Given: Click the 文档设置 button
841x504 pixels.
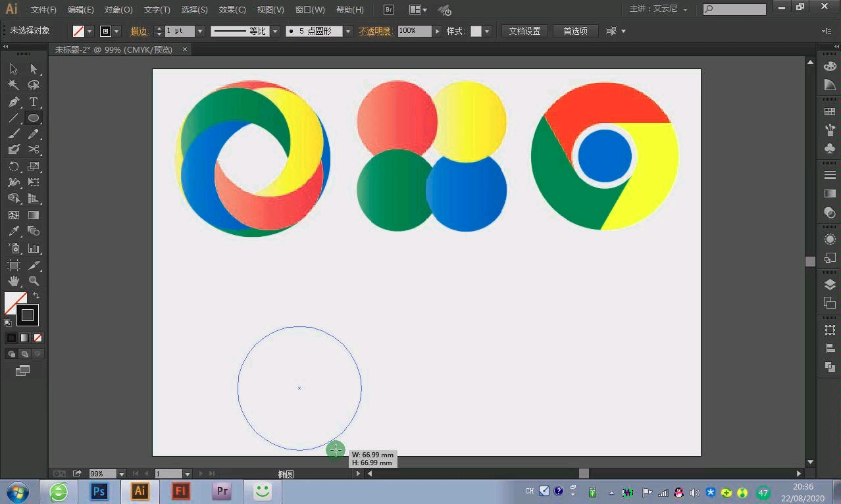Looking at the screenshot, I should [x=524, y=31].
